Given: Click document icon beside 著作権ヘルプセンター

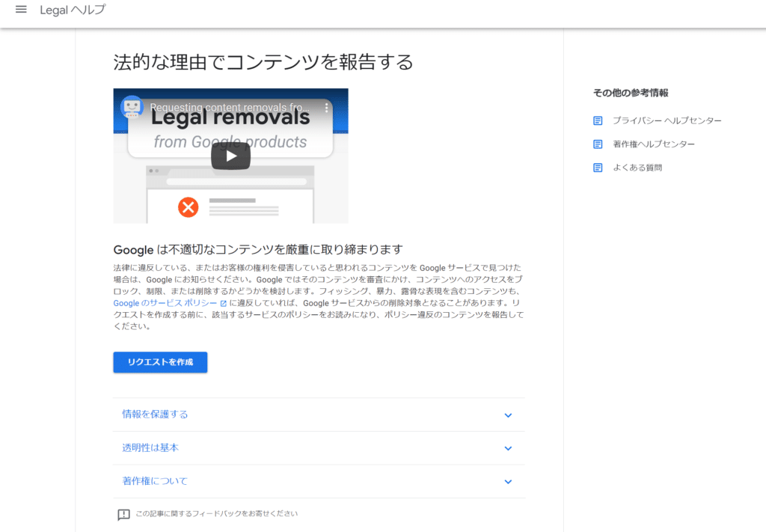Looking at the screenshot, I should point(598,144).
